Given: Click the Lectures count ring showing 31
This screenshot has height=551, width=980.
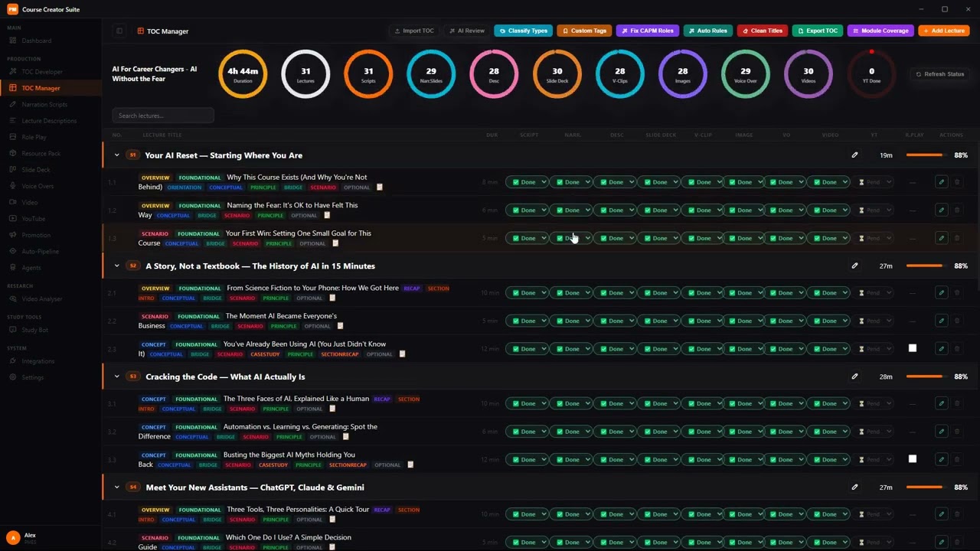Looking at the screenshot, I should pyautogui.click(x=305, y=73).
